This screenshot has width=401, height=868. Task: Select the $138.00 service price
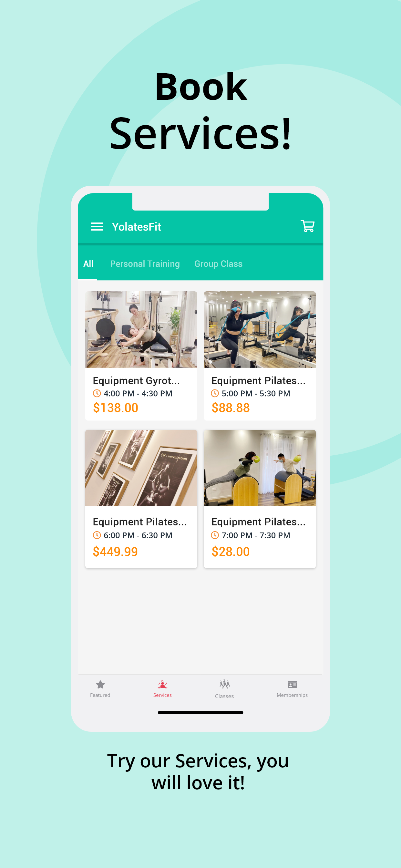tap(116, 408)
